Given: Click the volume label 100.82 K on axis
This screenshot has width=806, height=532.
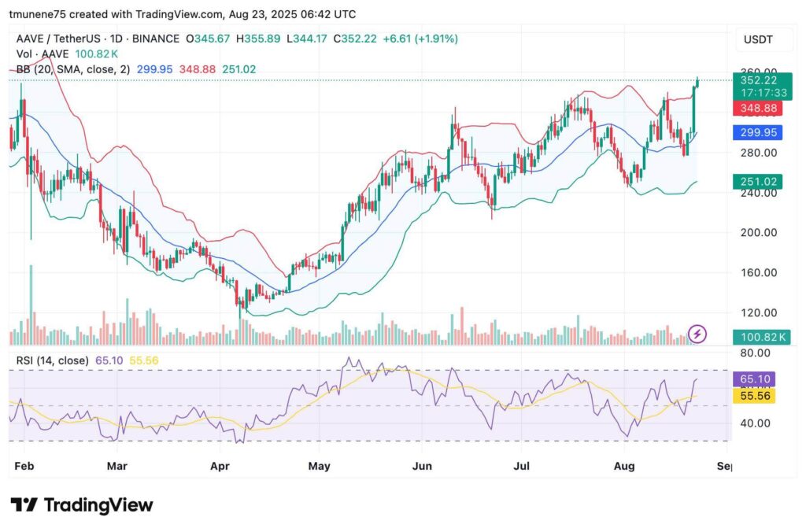Looking at the screenshot, I should coord(762,337).
